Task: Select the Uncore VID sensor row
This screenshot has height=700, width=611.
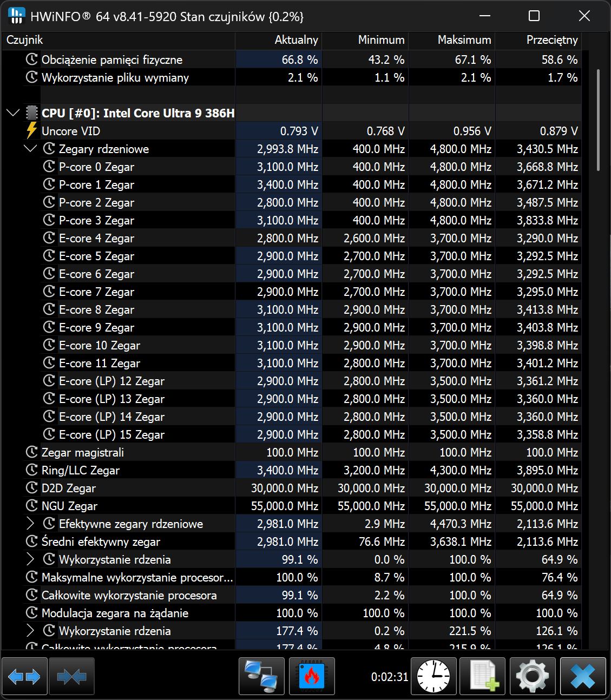Action: (x=71, y=131)
